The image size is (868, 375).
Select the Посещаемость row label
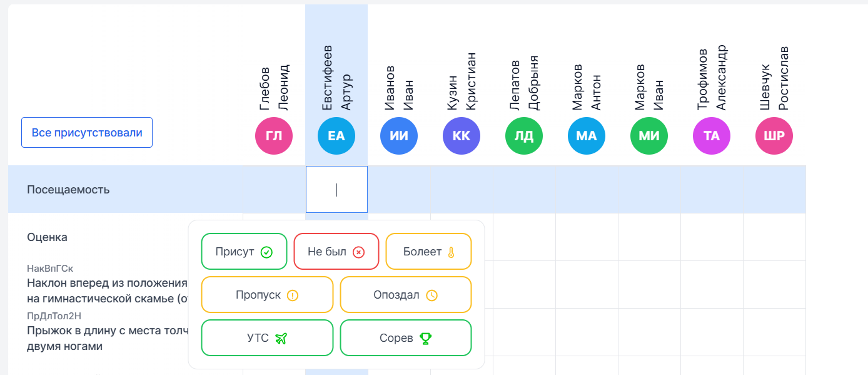pyautogui.click(x=68, y=189)
